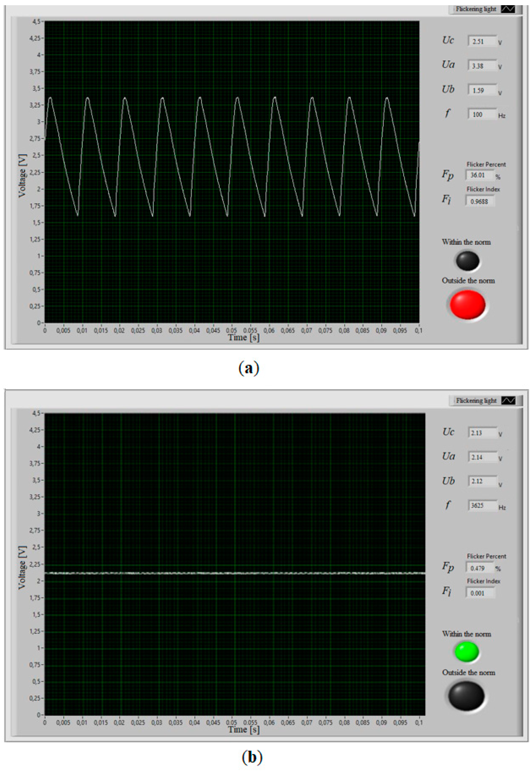Click the frequency field showing 100 Hz
532x773 pixels.
click(x=482, y=114)
